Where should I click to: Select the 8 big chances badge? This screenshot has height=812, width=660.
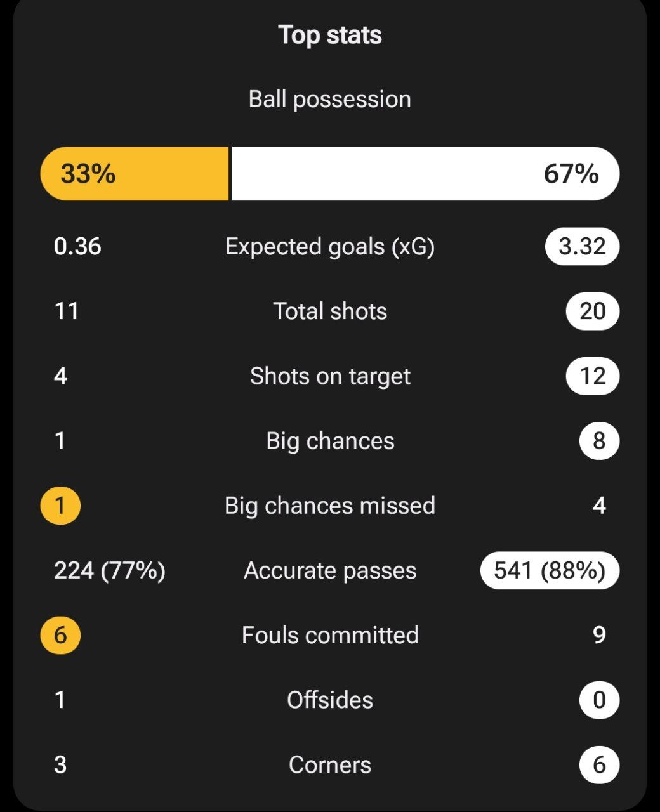(599, 441)
